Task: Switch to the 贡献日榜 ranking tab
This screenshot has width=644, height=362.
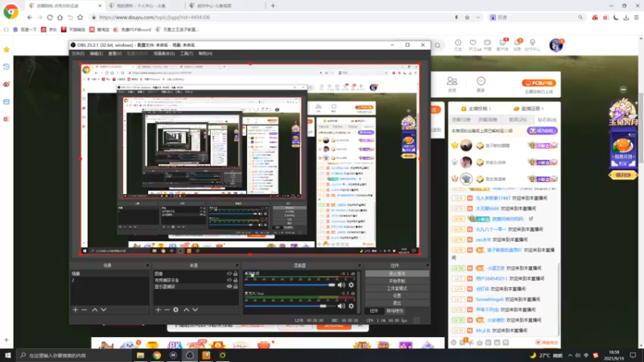Action: (461, 120)
